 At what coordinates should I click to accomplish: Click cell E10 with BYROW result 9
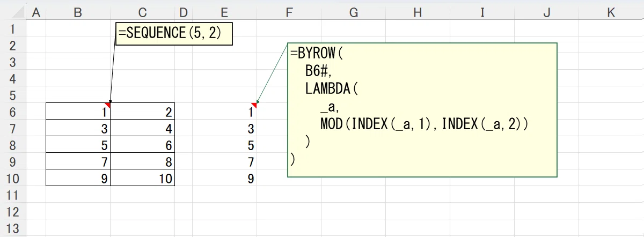[225, 178]
